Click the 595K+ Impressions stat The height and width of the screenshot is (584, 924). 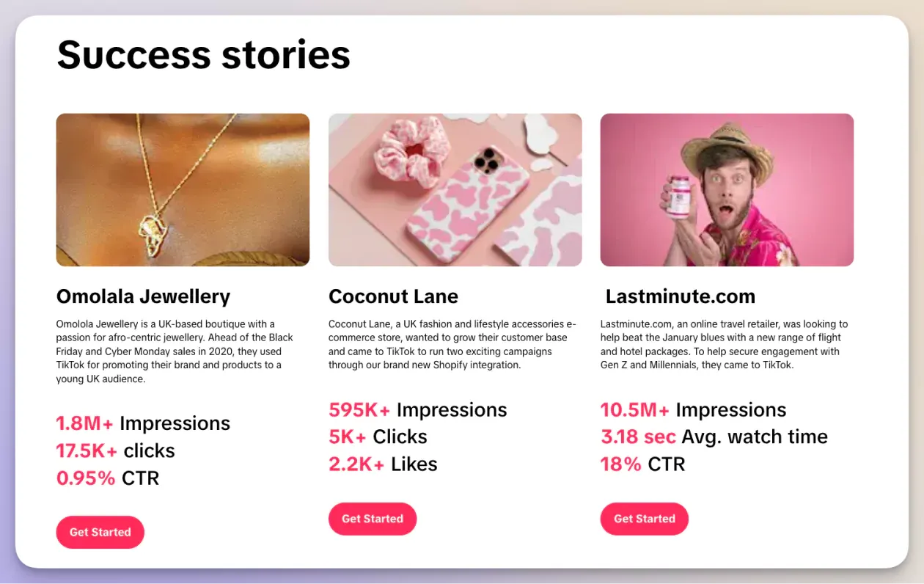[418, 409]
